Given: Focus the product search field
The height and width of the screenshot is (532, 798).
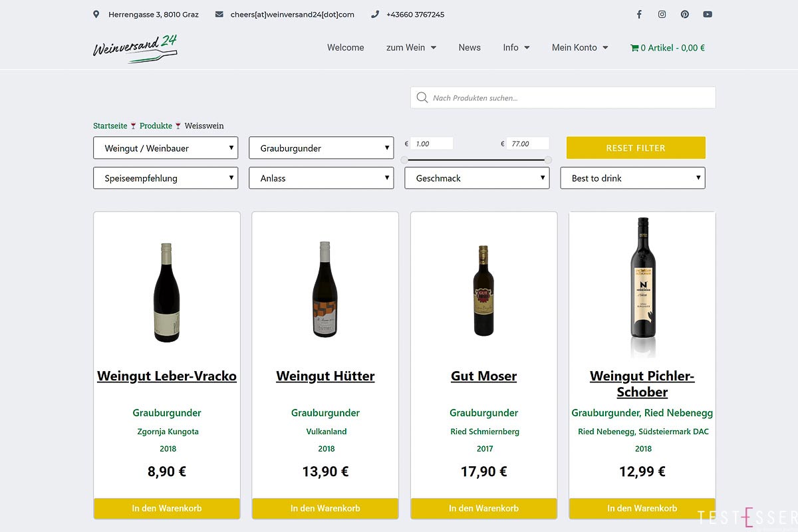Looking at the screenshot, I should pos(563,98).
